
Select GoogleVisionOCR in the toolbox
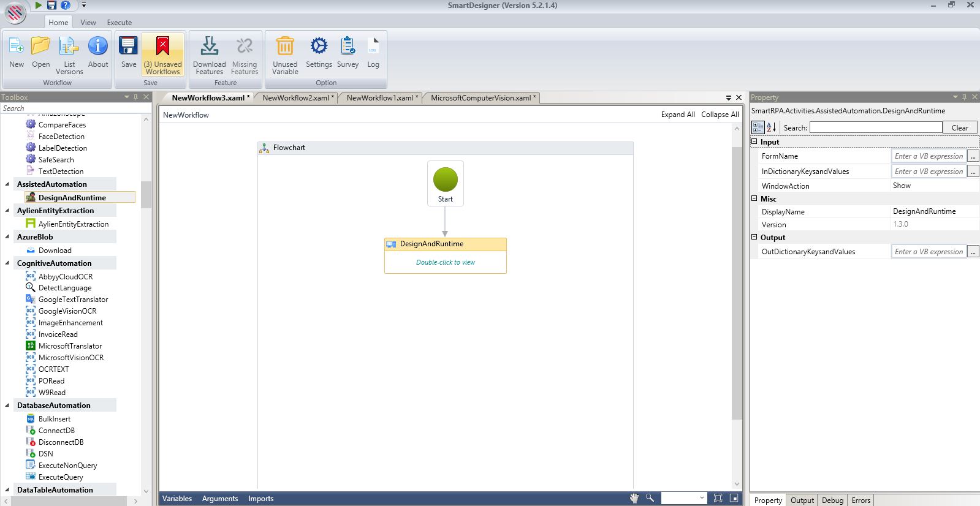pyautogui.click(x=67, y=311)
